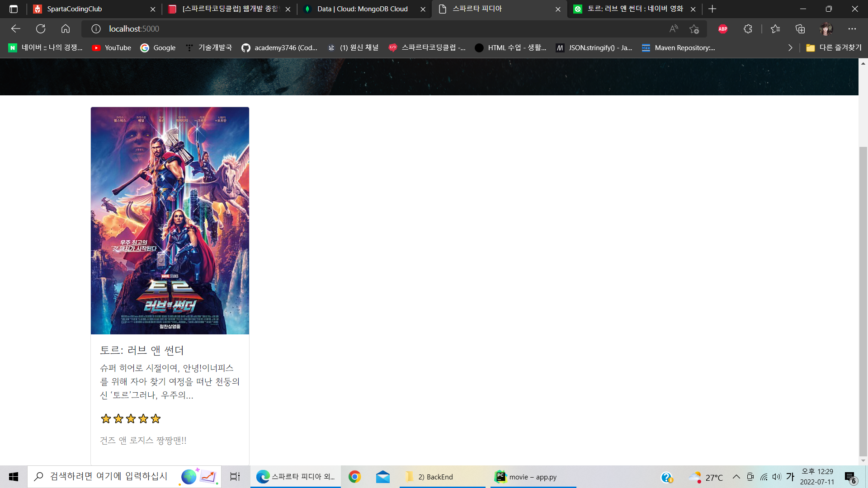Switch to the MongoDB Cloud Data tab
This screenshot has width=868, height=488.
362,9
